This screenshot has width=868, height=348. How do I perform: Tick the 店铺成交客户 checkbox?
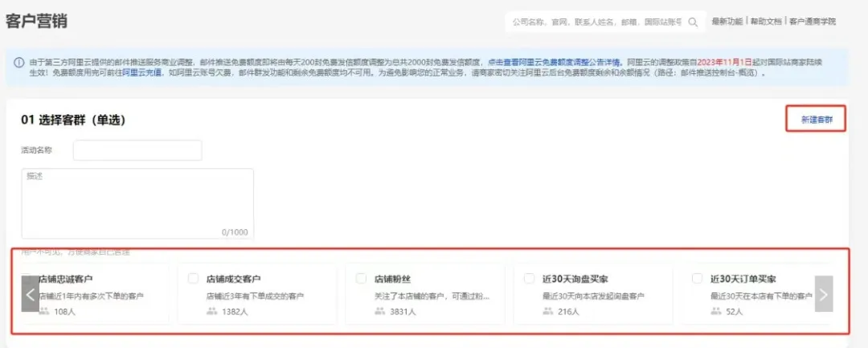[193, 278]
